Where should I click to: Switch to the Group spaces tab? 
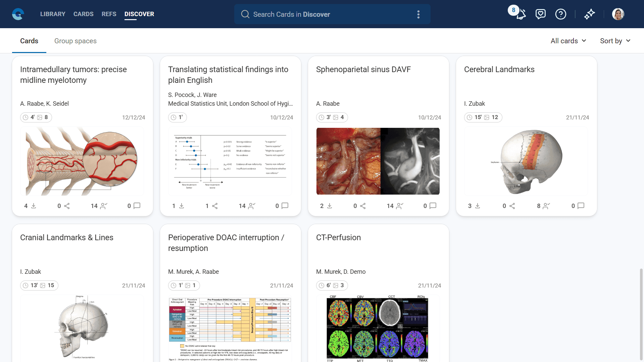75,41
